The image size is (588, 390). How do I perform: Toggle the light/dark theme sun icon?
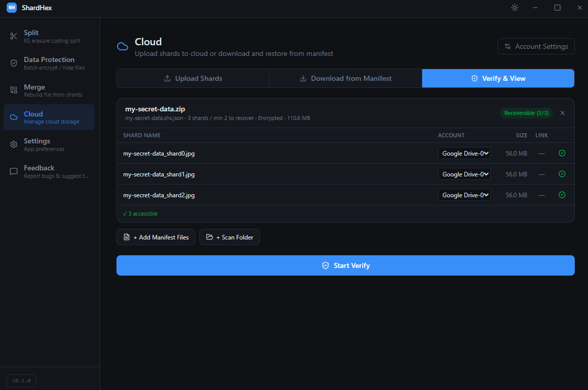click(515, 8)
